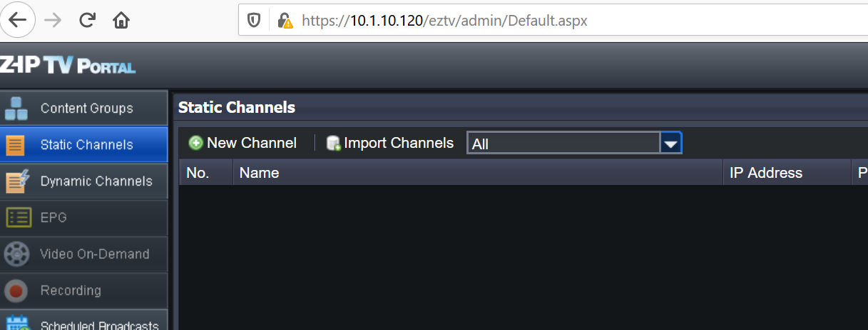Click the browser back arrow
This screenshot has width=868, height=330.
point(17,20)
